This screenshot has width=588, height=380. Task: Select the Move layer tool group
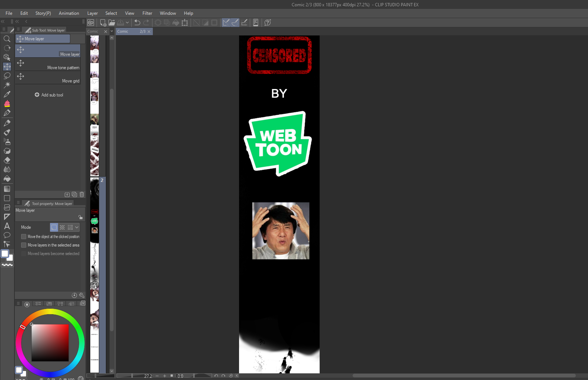pos(43,38)
